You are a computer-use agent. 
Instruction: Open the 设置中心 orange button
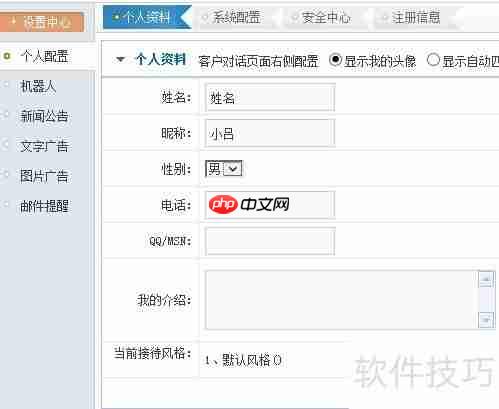[41, 22]
